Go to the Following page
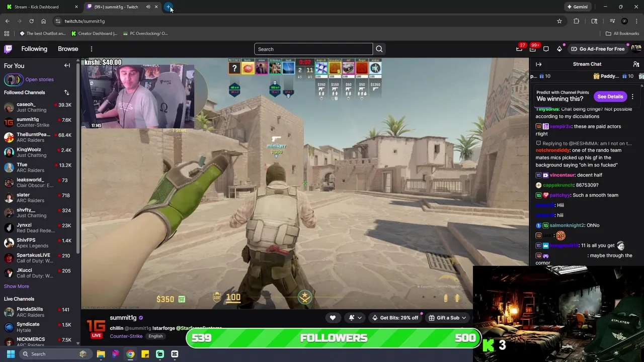Image resolution: width=644 pixels, height=362 pixels. click(34, 49)
